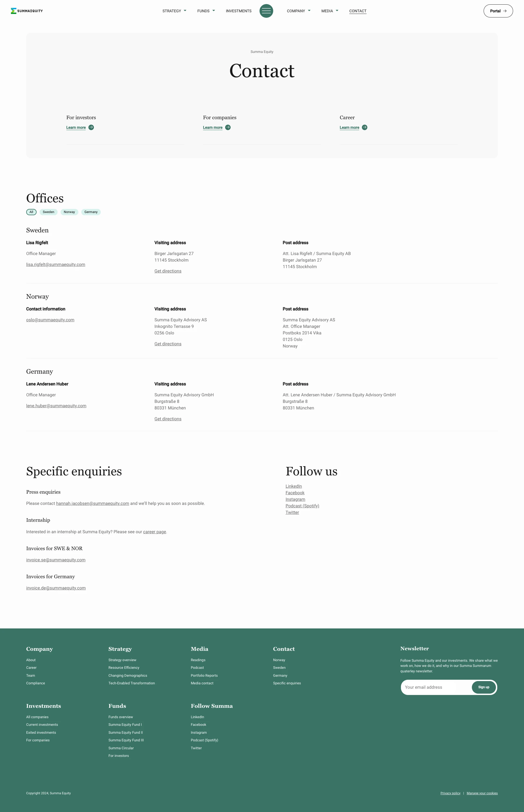Select the Norway office filter tab
The height and width of the screenshot is (812, 524).
click(x=69, y=212)
